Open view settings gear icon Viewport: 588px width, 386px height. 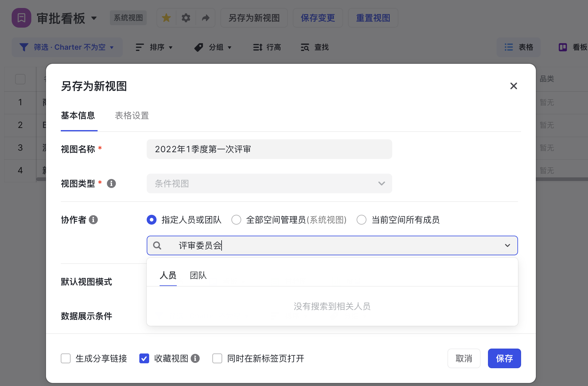tap(186, 18)
